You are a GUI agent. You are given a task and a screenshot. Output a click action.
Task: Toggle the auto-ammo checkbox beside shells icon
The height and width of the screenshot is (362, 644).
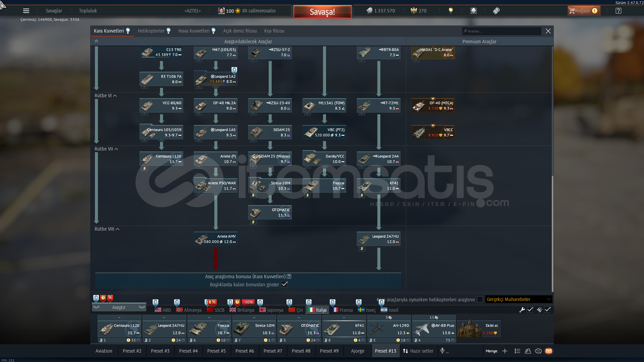(547, 310)
